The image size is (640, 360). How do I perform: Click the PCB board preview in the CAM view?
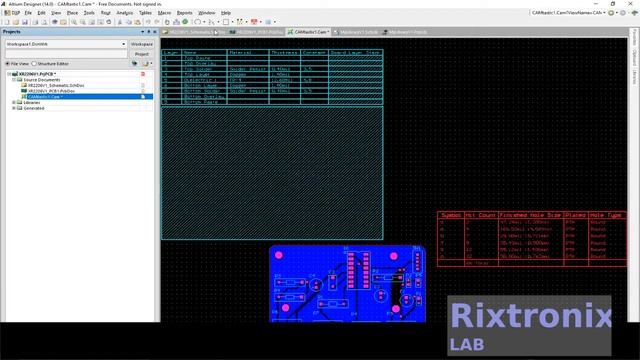click(348, 284)
